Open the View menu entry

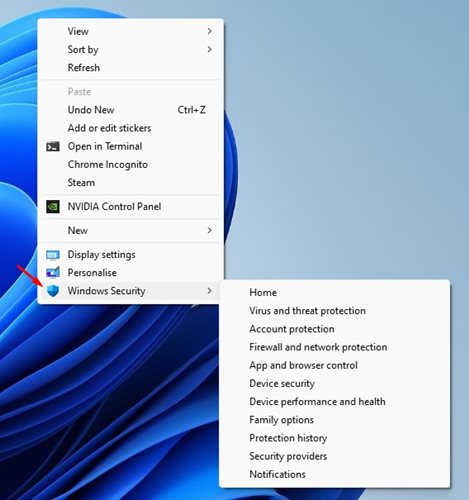coord(130,31)
